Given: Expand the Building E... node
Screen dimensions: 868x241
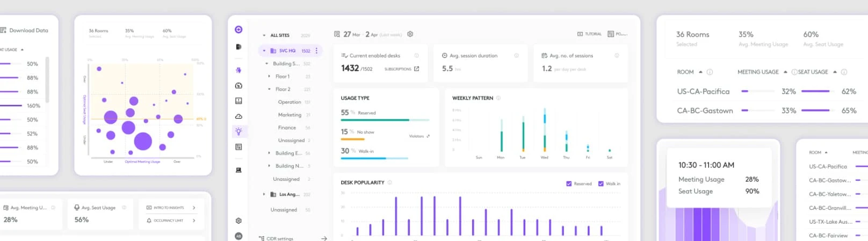Looking at the screenshot, I should click(270, 153).
